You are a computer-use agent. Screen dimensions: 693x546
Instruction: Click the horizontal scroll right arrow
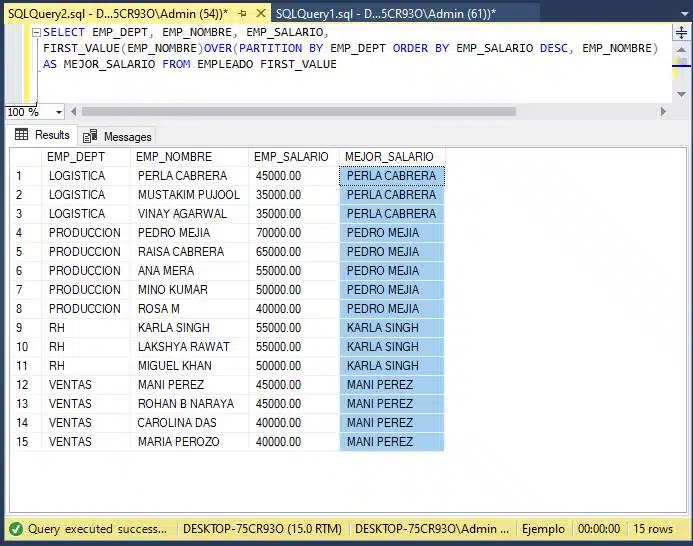pos(663,112)
